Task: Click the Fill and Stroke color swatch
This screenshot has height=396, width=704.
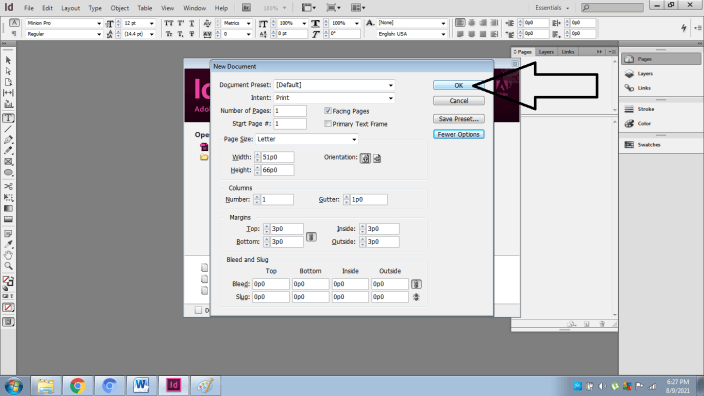Action: [x=8, y=282]
